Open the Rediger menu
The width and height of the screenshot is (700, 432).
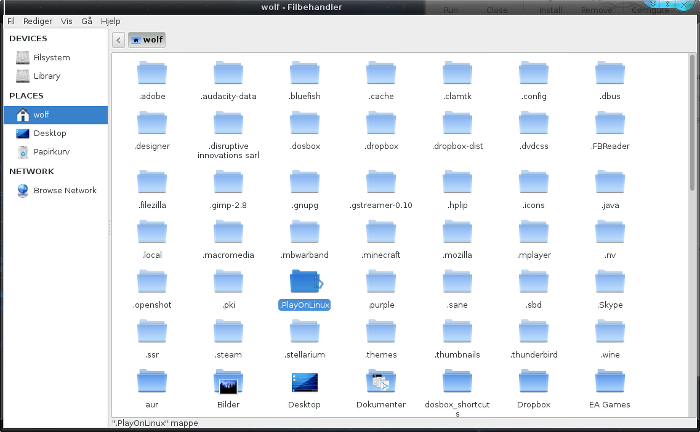(x=38, y=21)
